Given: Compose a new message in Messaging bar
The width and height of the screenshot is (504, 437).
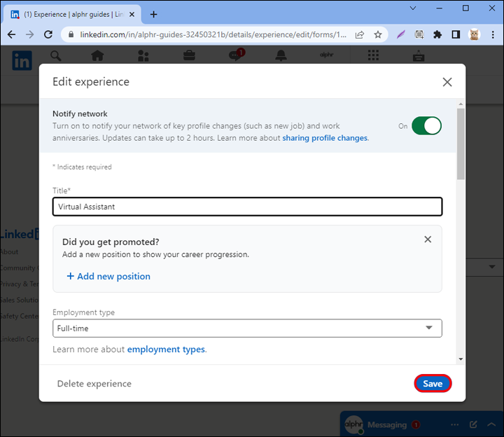Looking at the screenshot, I should (473, 424).
